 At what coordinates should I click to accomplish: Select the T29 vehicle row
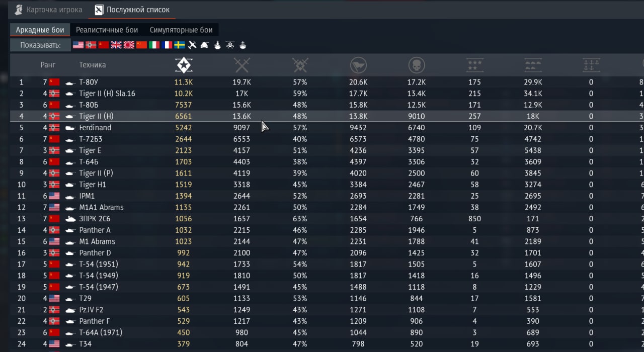[327, 298]
